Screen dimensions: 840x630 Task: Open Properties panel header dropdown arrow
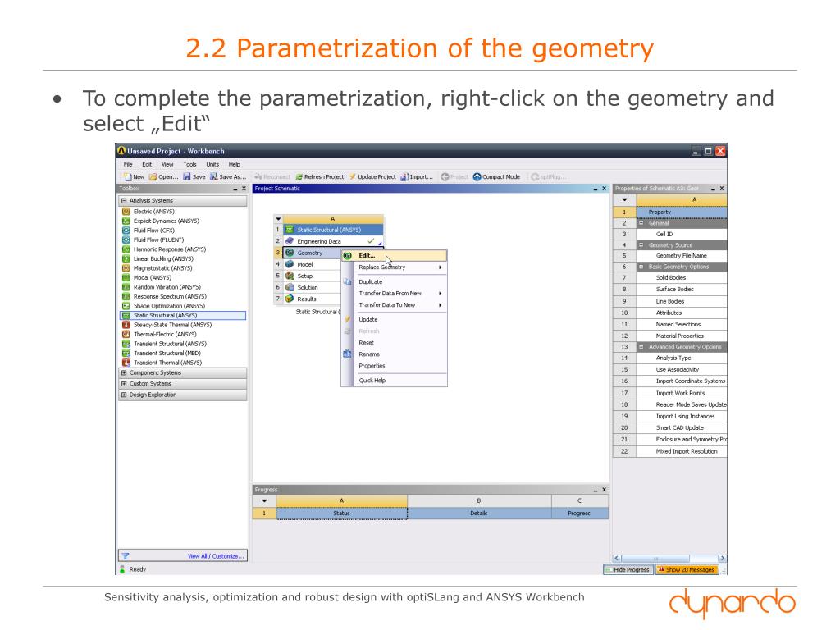coord(624,200)
